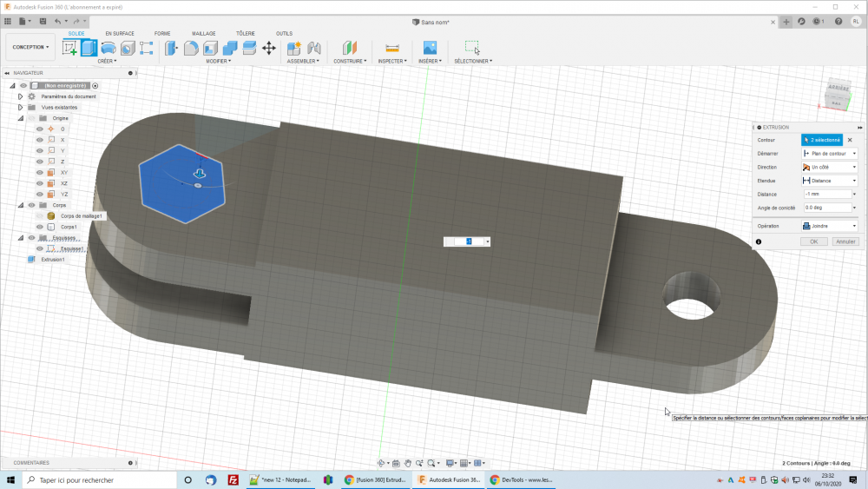Toggle visibility of the XY origin plane

point(40,173)
